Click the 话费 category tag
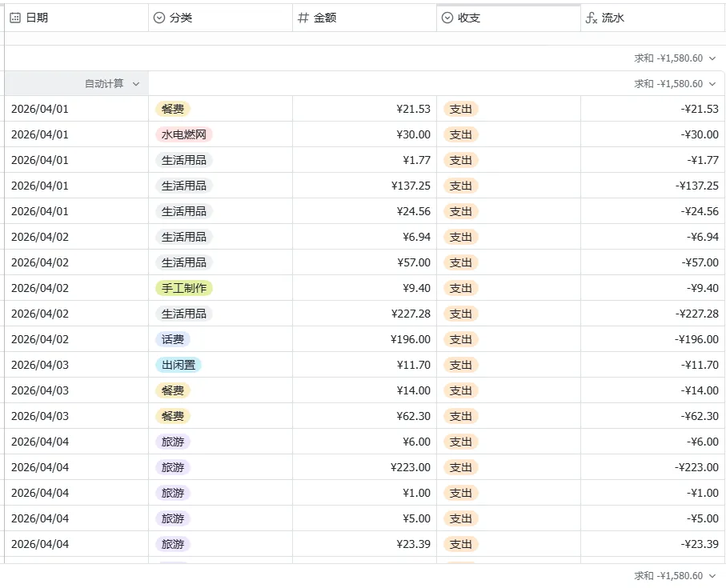This screenshot has height=588, width=726. click(173, 339)
